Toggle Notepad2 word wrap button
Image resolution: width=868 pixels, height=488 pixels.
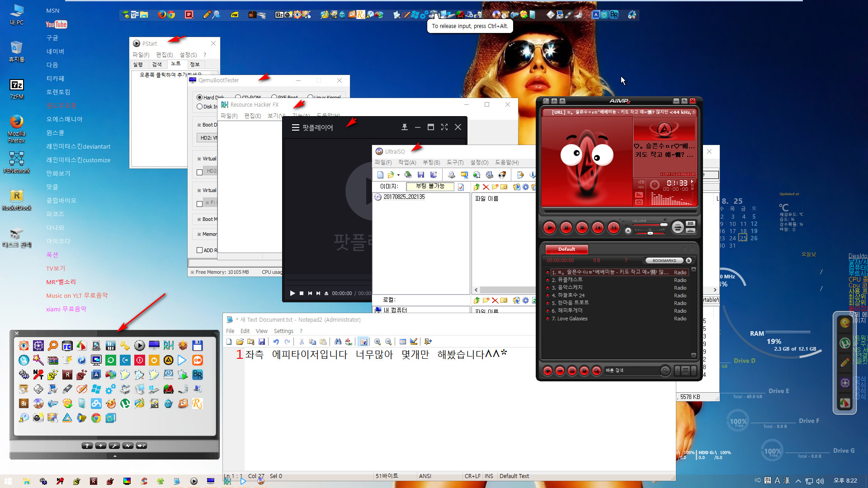pos(363,342)
